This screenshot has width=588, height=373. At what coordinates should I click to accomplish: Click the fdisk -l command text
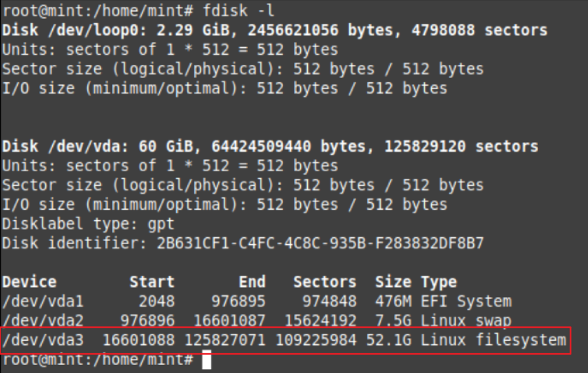click(x=239, y=10)
